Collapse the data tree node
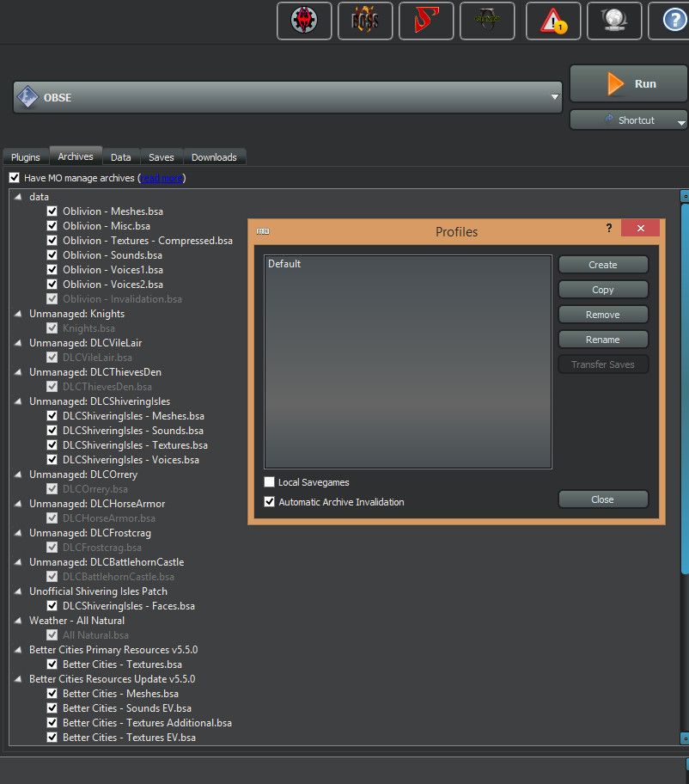Viewport: 689px width, 784px height. pyautogui.click(x=18, y=197)
